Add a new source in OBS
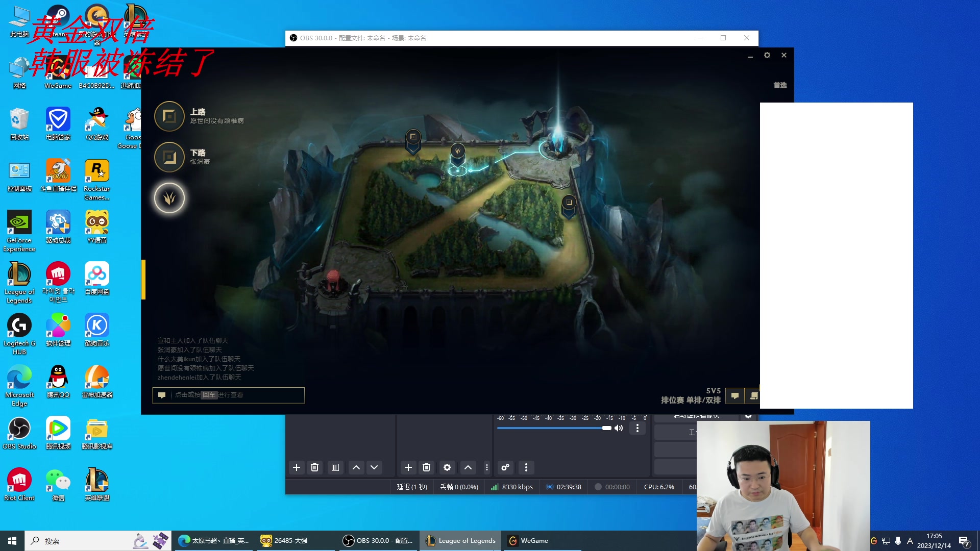Image resolution: width=980 pixels, height=551 pixels. tap(408, 467)
